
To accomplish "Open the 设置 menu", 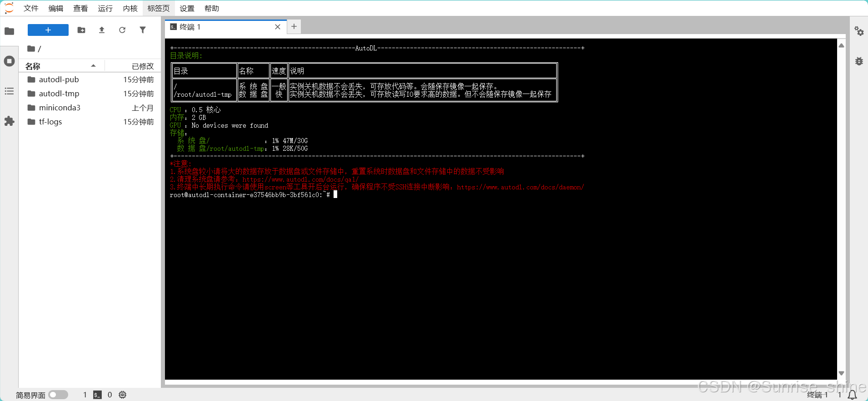I will (187, 8).
